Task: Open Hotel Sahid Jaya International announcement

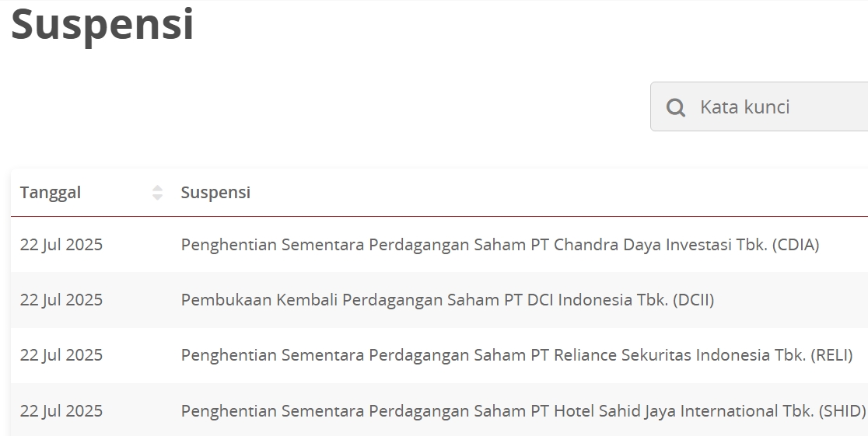Action: [x=523, y=411]
